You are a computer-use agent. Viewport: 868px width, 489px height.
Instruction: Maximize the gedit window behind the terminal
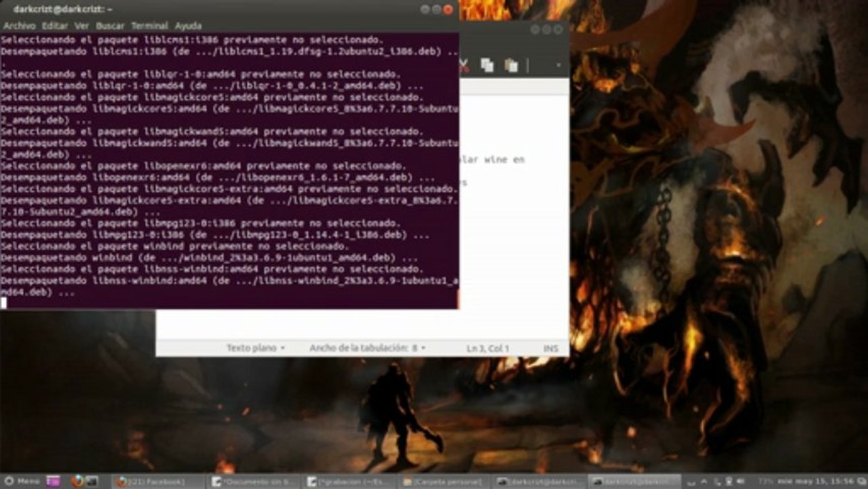(x=546, y=29)
